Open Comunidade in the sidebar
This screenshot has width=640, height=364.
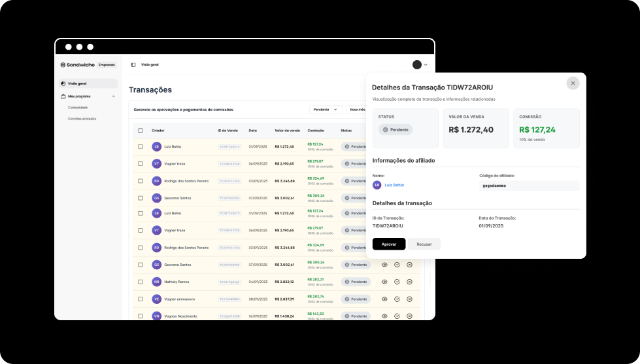(78, 107)
